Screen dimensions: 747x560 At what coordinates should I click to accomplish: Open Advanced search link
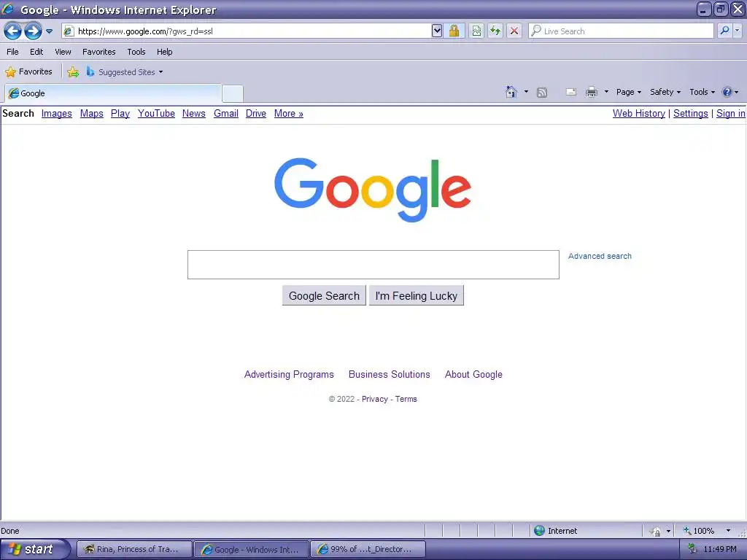pos(600,256)
